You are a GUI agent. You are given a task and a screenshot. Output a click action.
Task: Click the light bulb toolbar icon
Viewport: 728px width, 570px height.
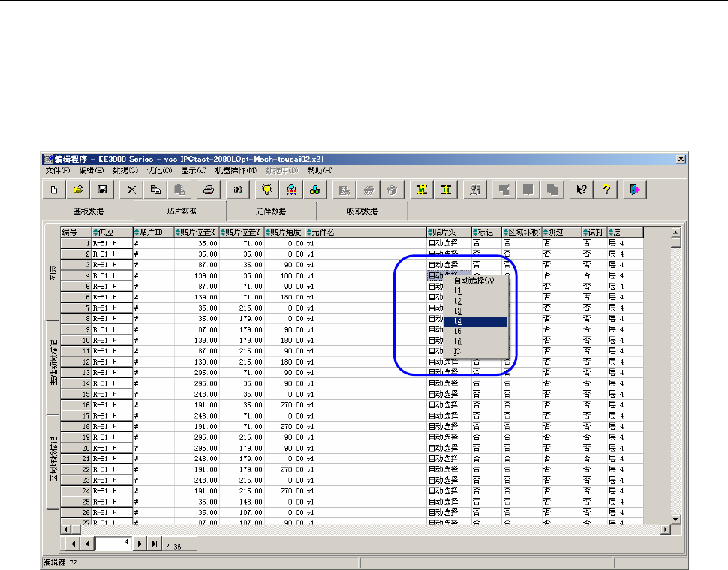267,190
